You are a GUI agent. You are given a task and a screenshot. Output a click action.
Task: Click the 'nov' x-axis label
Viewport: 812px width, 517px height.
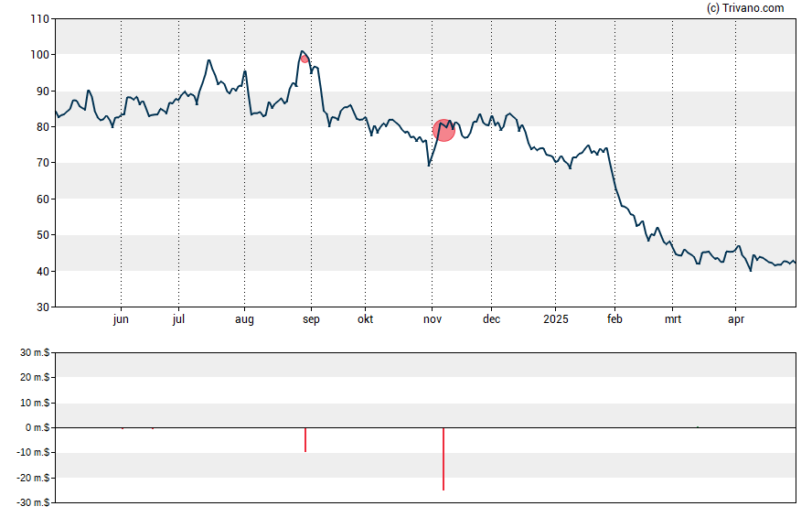click(433, 319)
